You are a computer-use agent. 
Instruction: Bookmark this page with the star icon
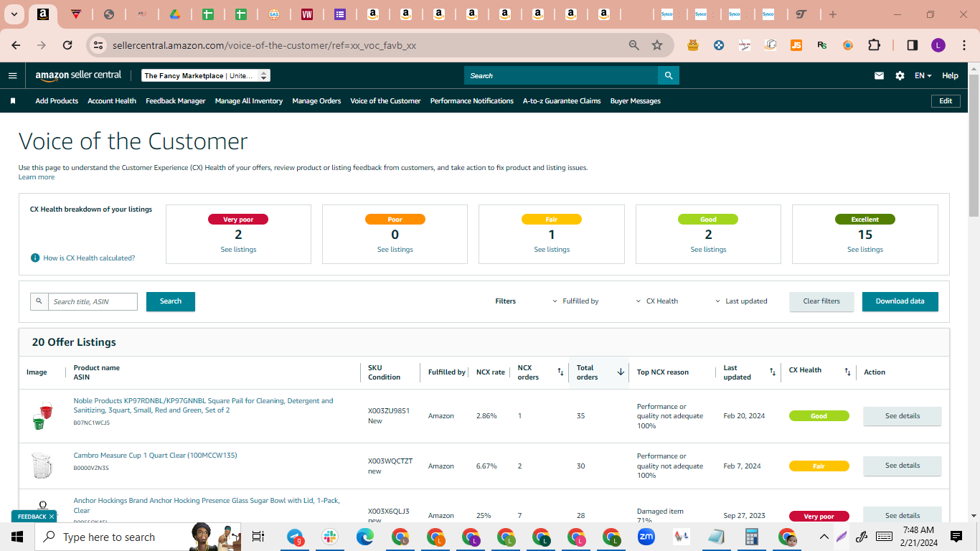coord(657,45)
